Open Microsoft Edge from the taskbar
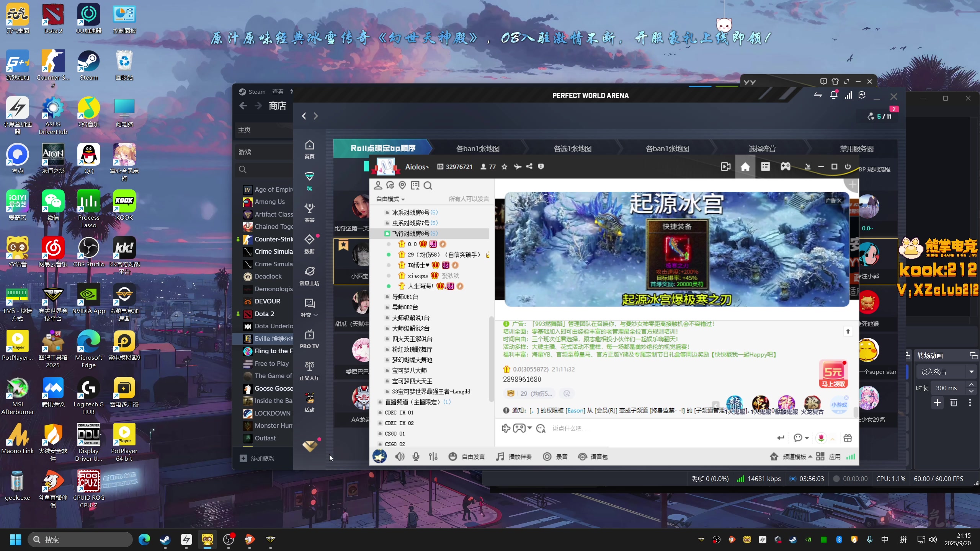The height and width of the screenshot is (551, 980). (x=144, y=540)
